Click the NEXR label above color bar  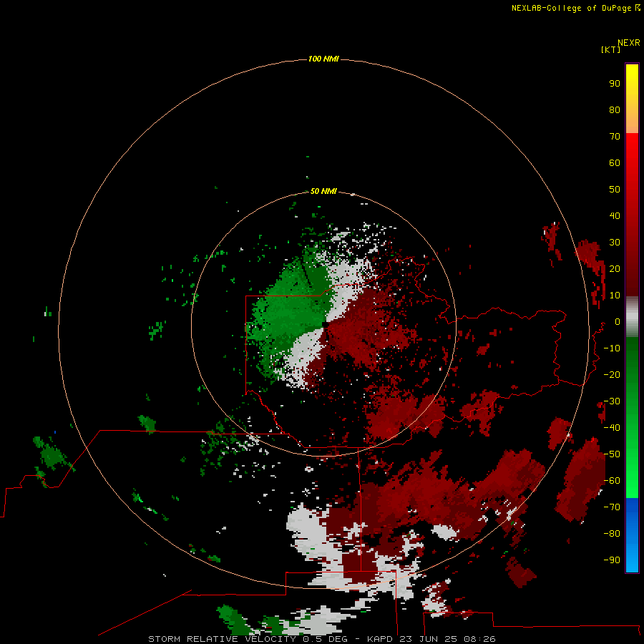pyautogui.click(x=629, y=42)
